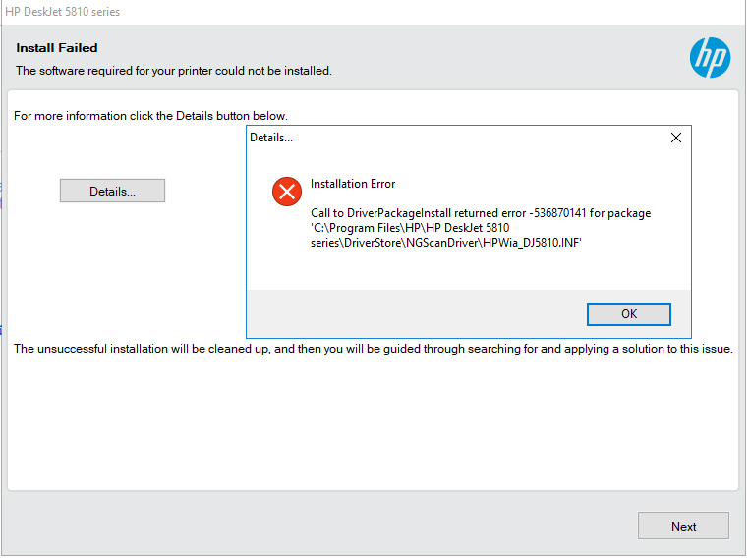Click the 'unsuccessful installation will be cleaned up' text
This screenshot has width=750, height=560.
click(x=374, y=349)
